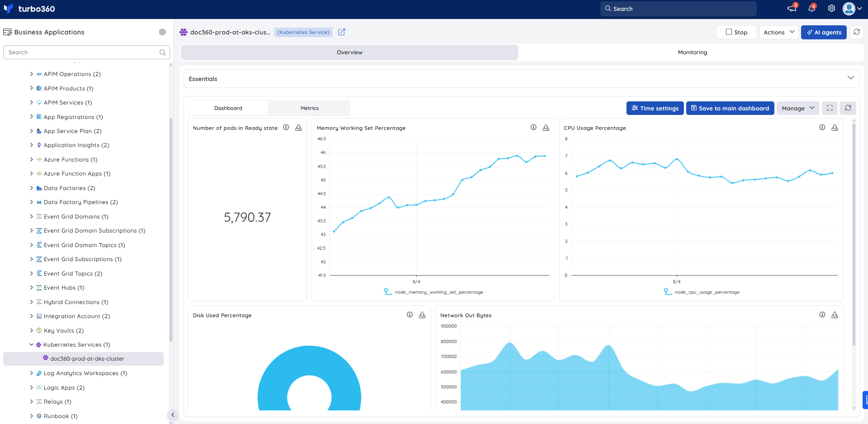This screenshot has height=424, width=868.
Task: Show info for Number of pods widget
Action: pyautogui.click(x=286, y=128)
